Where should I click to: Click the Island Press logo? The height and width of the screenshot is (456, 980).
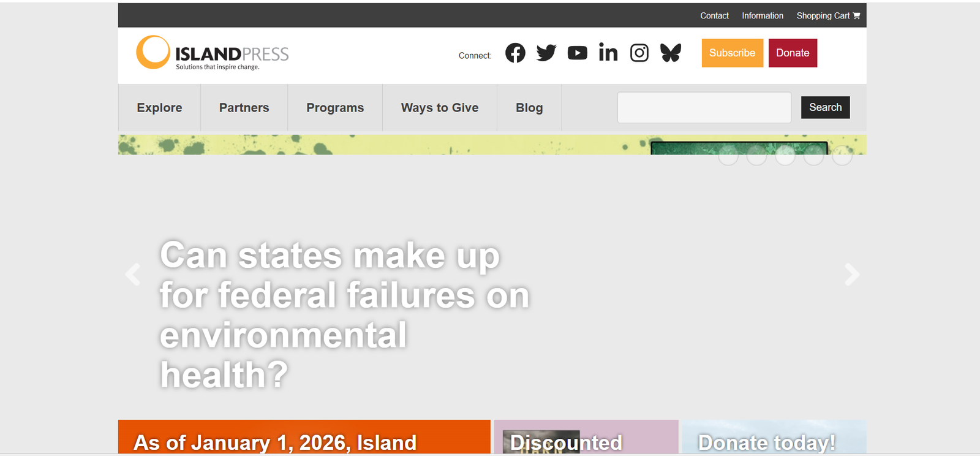pos(213,53)
